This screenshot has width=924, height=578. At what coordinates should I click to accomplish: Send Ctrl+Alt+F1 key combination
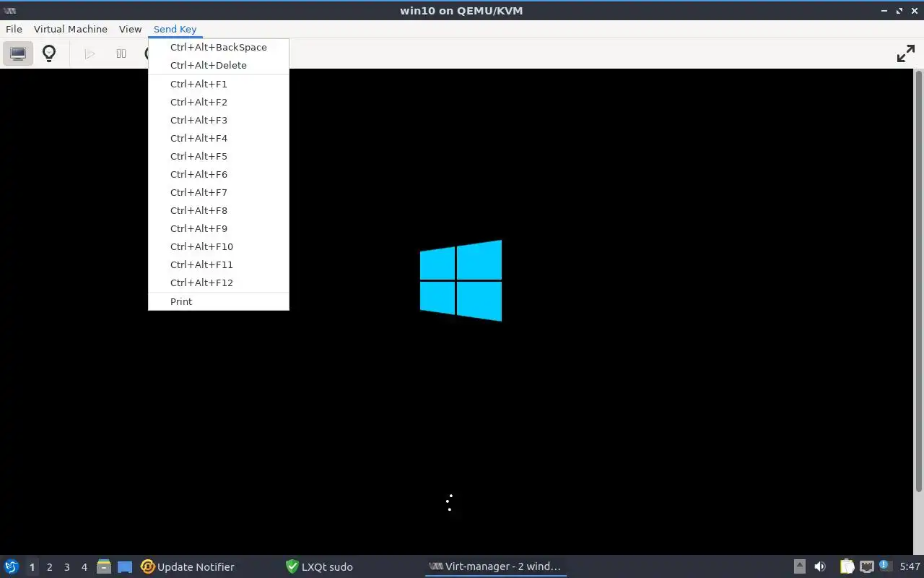219,84
